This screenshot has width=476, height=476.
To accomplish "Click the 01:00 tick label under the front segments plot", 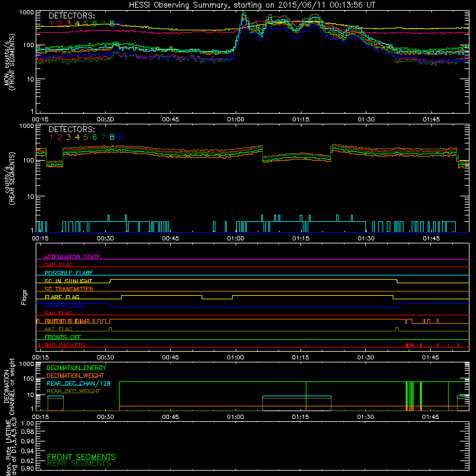I will coord(236,120).
